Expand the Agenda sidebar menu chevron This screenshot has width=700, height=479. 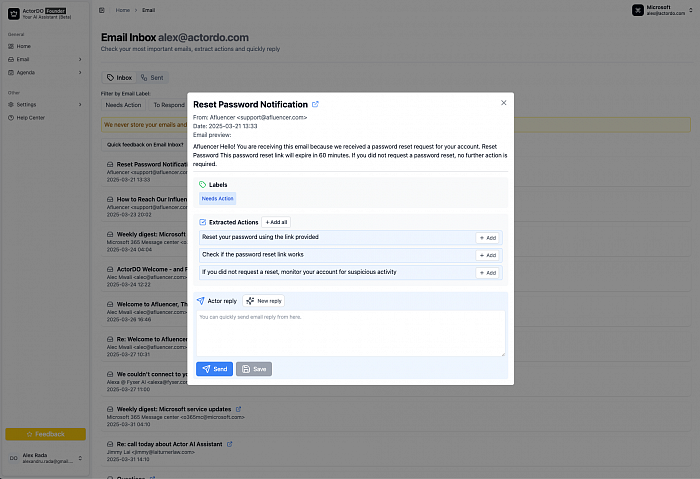pyautogui.click(x=80, y=72)
